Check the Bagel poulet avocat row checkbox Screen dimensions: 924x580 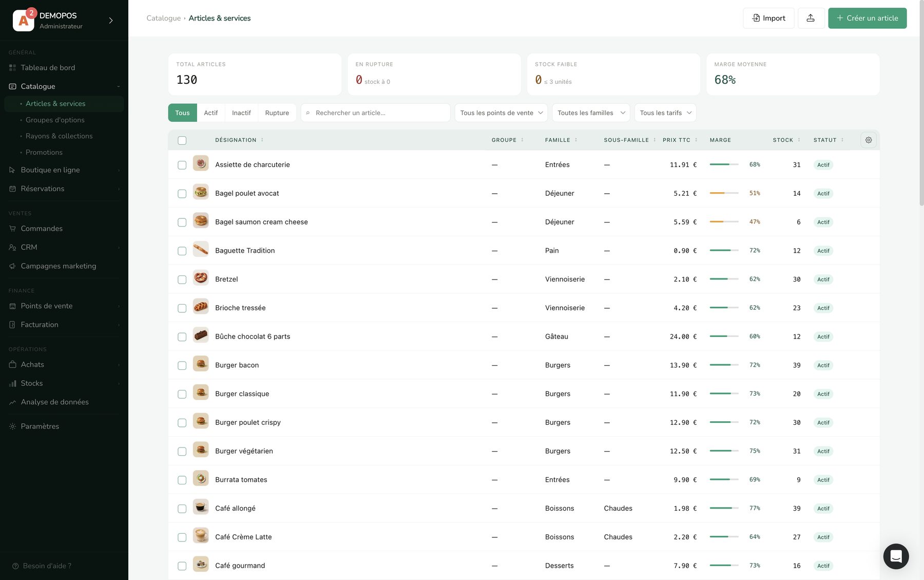(x=182, y=194)
